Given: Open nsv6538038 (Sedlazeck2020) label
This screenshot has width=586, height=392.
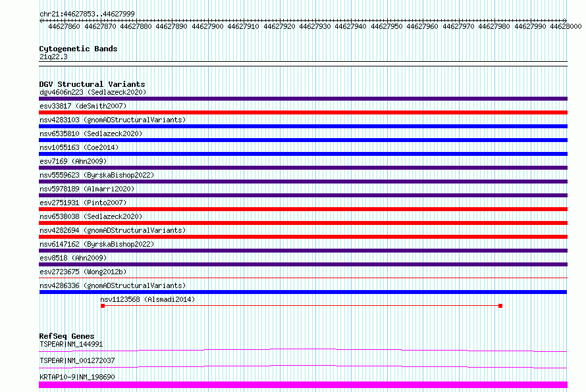Looking at the screenshot, I should (91, 216).
